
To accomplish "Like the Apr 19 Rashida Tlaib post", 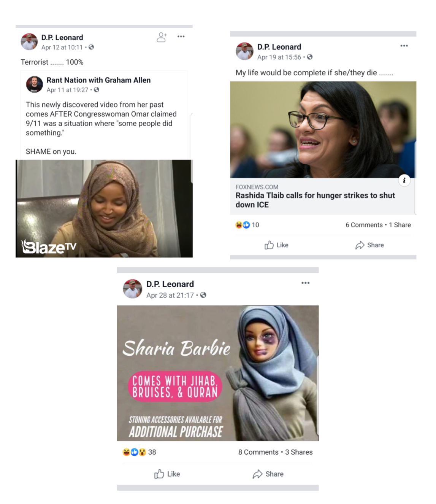I will tap(276, 245).
